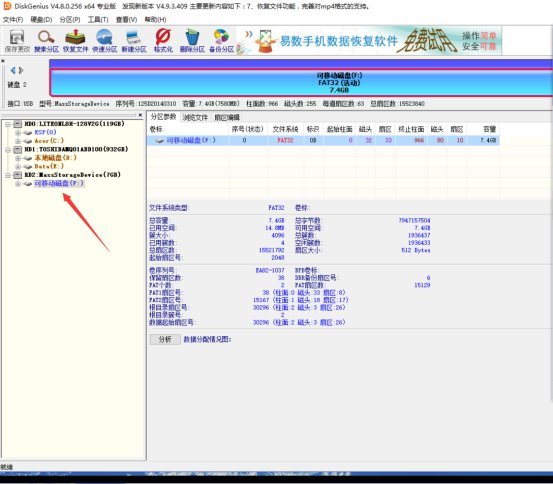Expand the Data(E:) partition node
This screenshot has height=484, width=553.
point(18,167)
